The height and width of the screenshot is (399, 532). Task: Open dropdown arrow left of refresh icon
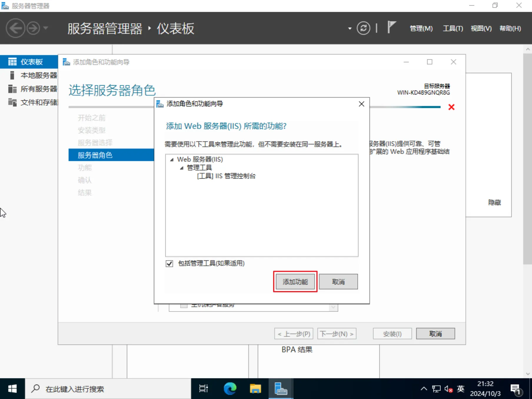pos(350,29)
